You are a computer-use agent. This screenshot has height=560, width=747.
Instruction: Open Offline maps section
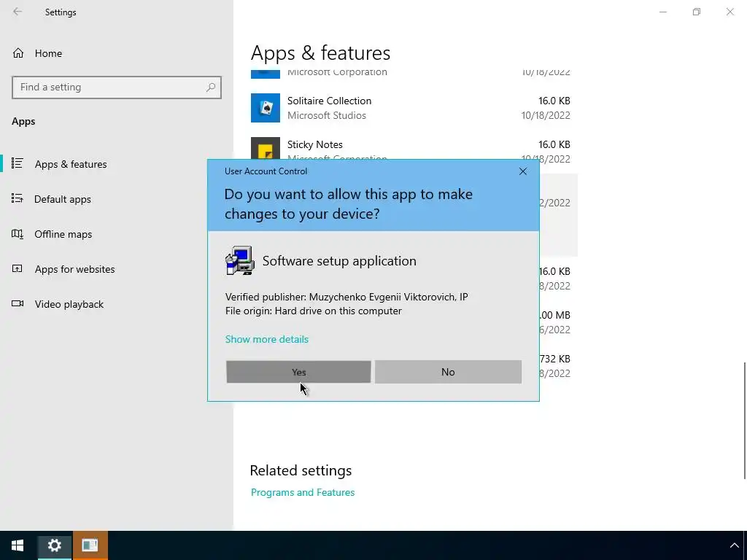point(117,234)
